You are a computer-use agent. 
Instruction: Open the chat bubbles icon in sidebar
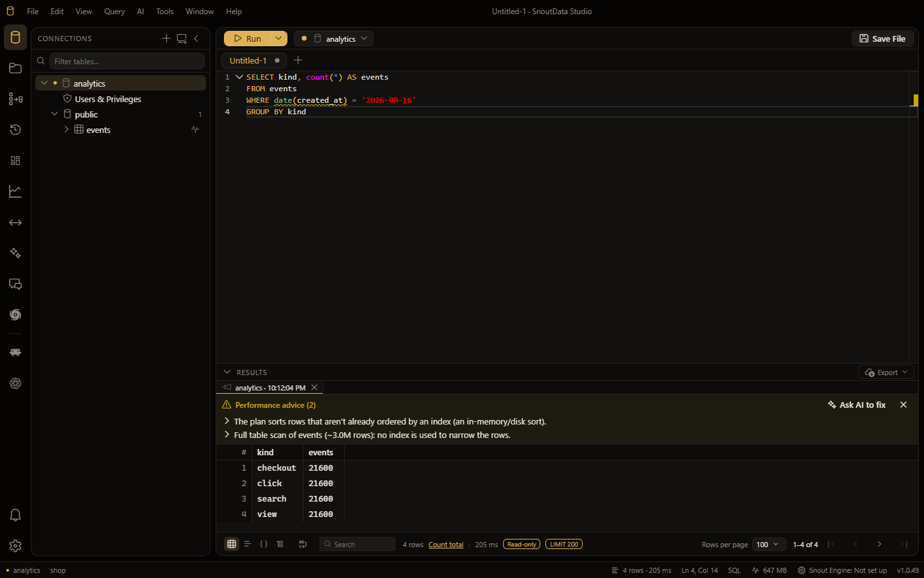pyautogui.click(x=15, y=284)
